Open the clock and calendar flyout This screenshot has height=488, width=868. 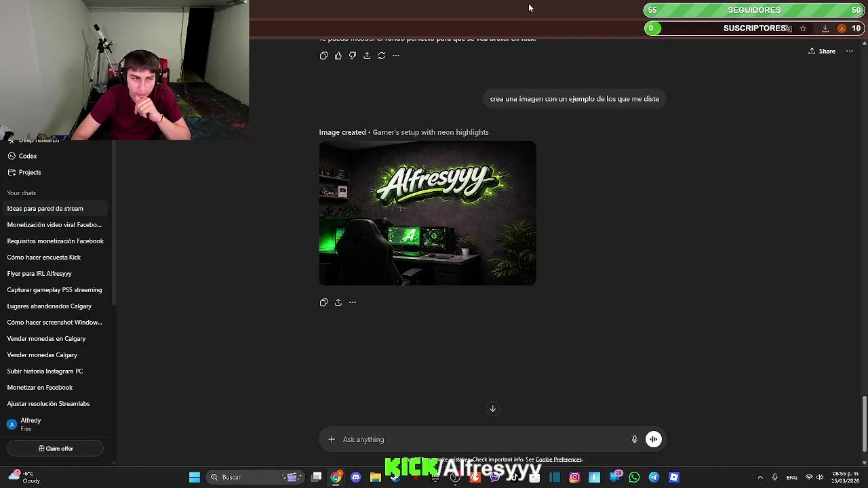click(x=846, y=477)
